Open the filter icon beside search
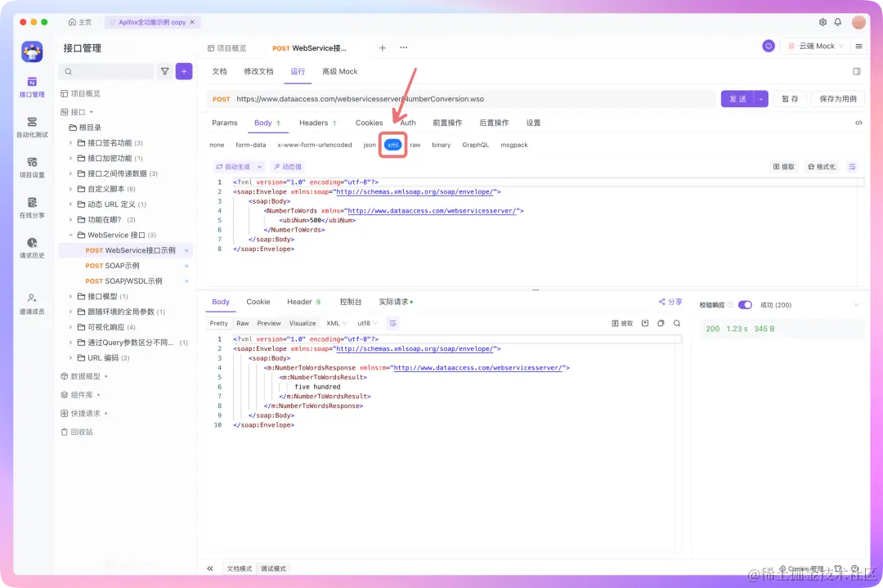Viewport: 883px width, 588px height. pyautogui.click(x=165, y=71)
